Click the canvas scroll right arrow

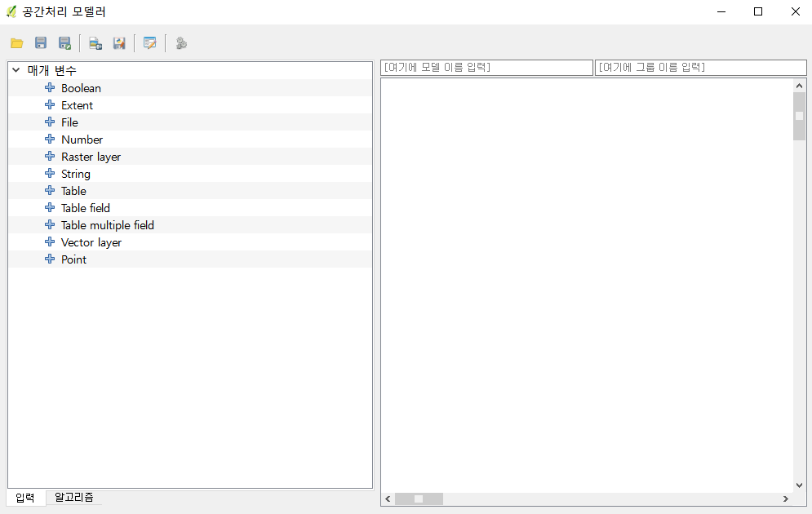(786, 498)
